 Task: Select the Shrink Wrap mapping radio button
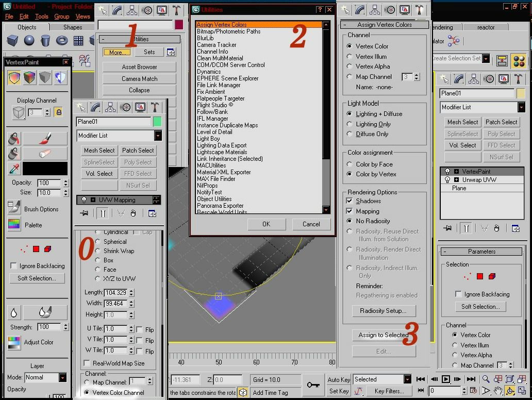(98, 251)
